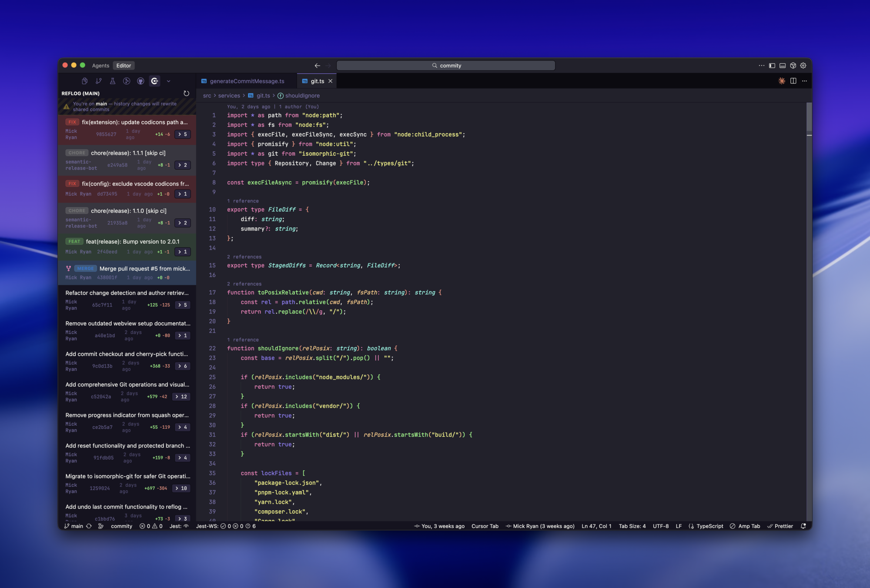The width and height of the screenshot is (870, 588).
Task: Expand hidden sidebar views chevron
Action: (x=168, y=81)
